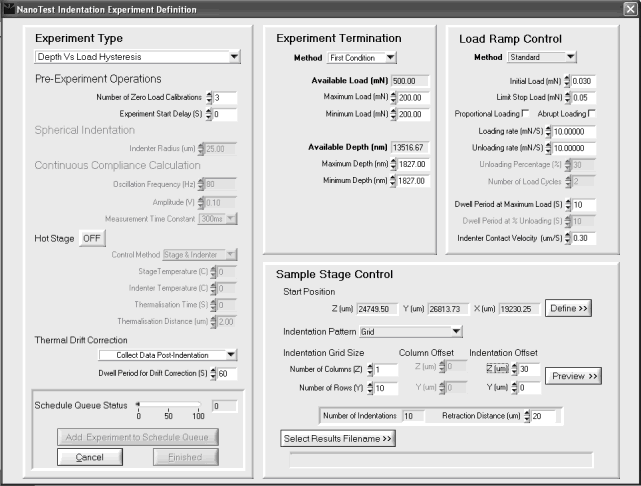Click the Initial Load input field
The height and width of the screenshot is (486, 641).
(583, 81)
